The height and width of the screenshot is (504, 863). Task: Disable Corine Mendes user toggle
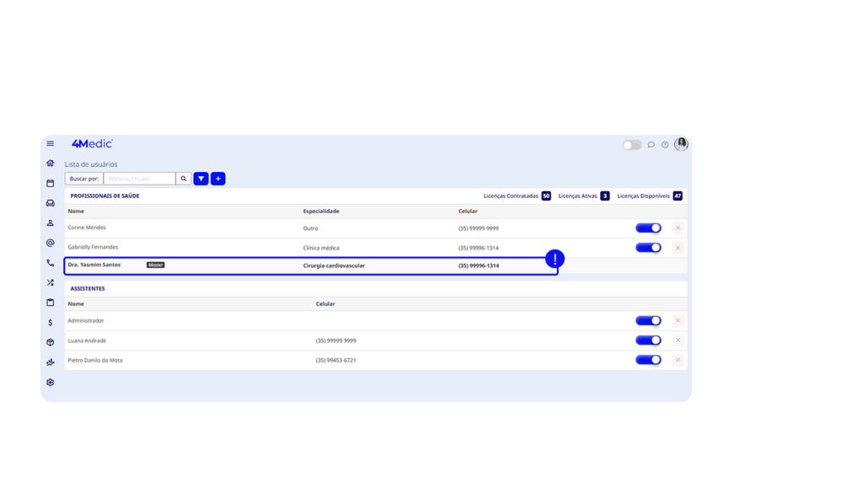click(648, 228)
